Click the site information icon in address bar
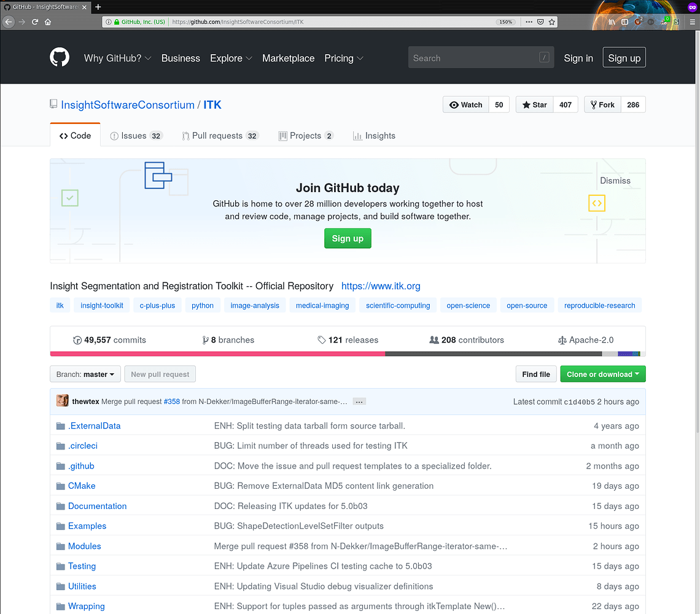 108,21
